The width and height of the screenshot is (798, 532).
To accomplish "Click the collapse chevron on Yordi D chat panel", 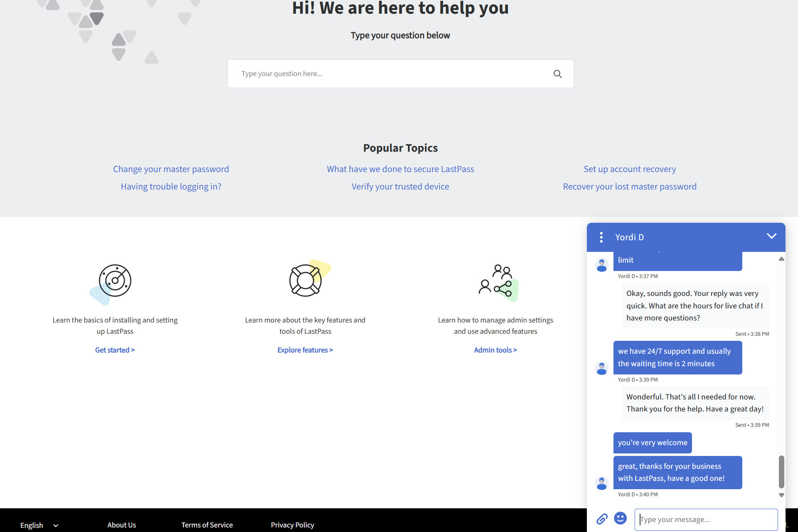I will click(771, 237).
